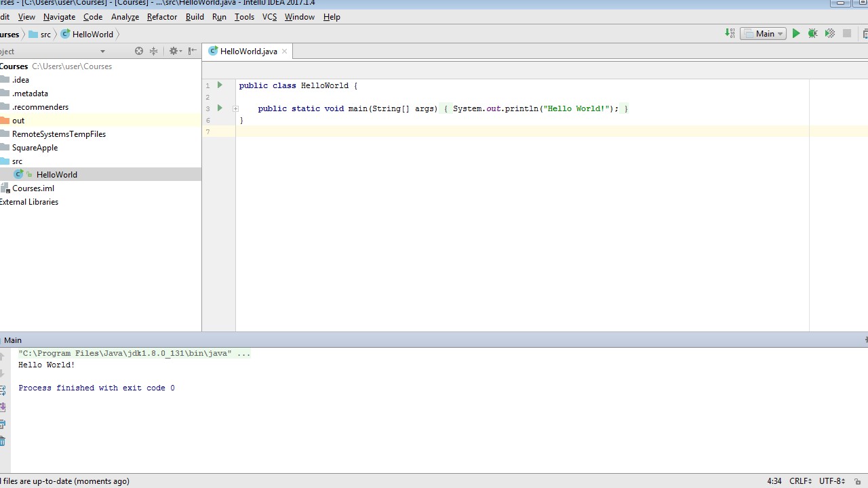This screenshot has height=488, width=868.
Task: Toggle read-only lock icon in status bar
Action: click(858, 481)
